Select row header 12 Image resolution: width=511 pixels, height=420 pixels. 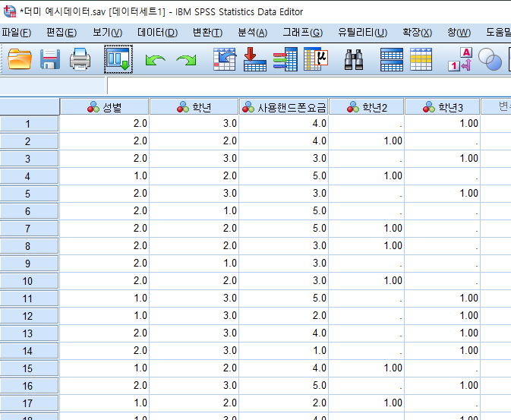click(x=29, y=316)
